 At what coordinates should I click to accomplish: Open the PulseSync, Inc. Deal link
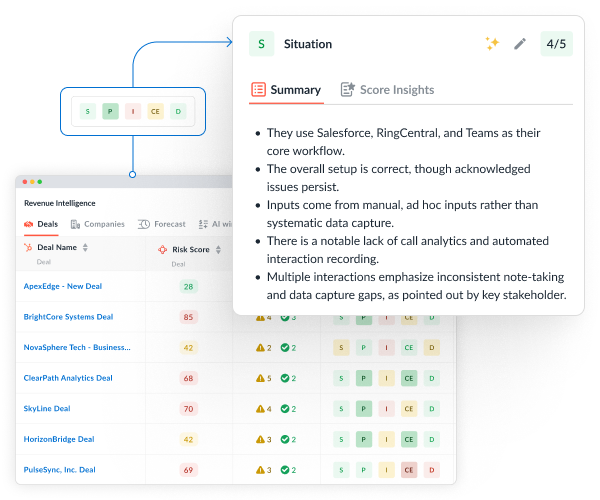click(x=60, y=470)
